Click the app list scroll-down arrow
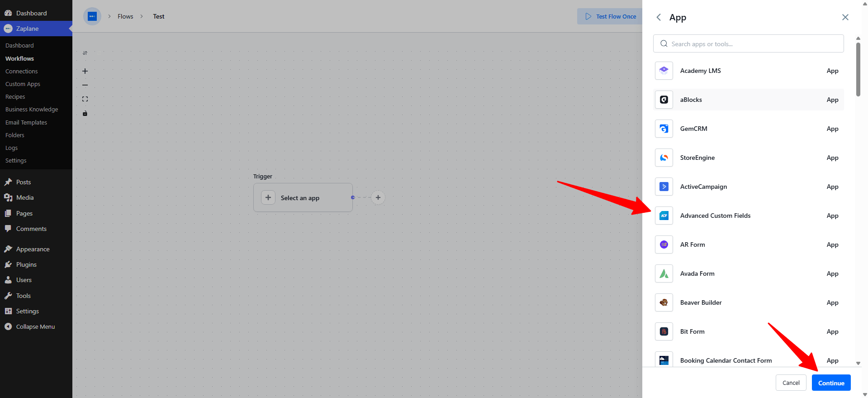 point(858,363)
